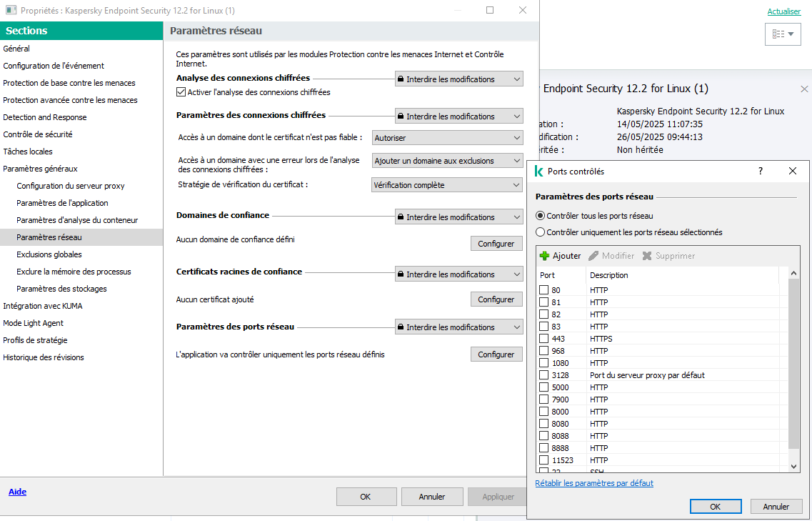Click the Actualiser link
This screenshot has height=521, width=812.
click(x=783, y=11)
